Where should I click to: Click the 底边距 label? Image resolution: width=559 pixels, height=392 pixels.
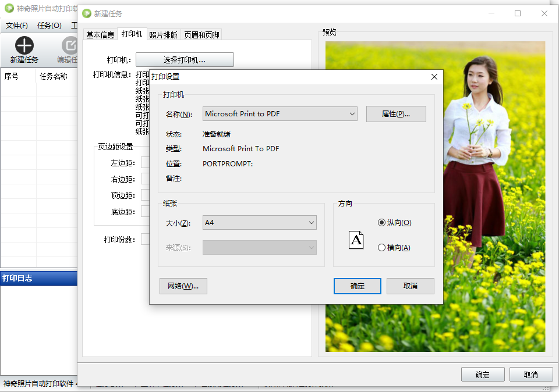123,212
